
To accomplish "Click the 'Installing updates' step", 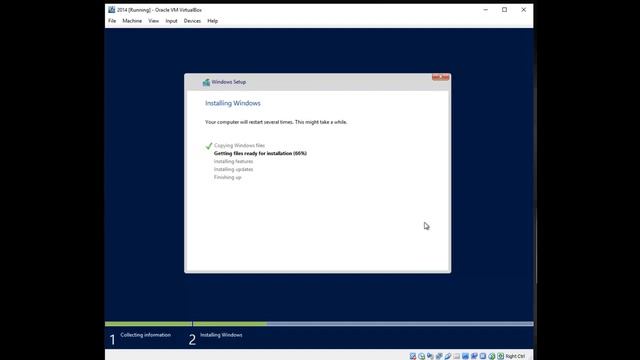I will point(233,169).
